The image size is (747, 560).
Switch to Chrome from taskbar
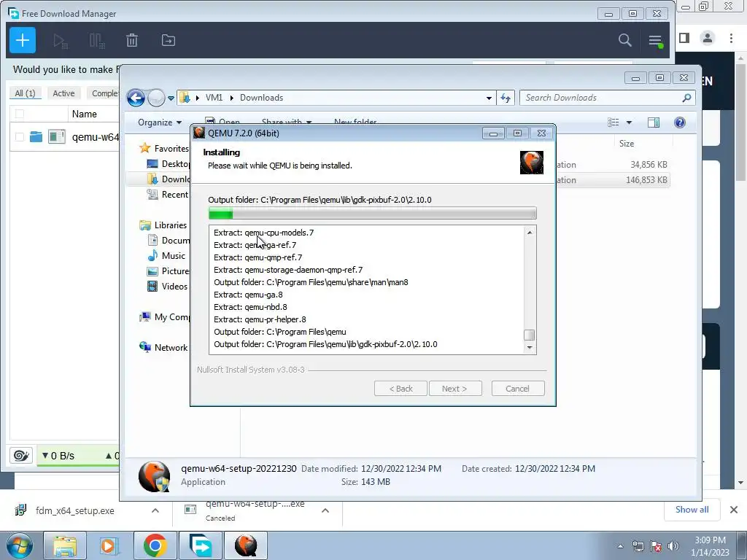pos(155,545)
